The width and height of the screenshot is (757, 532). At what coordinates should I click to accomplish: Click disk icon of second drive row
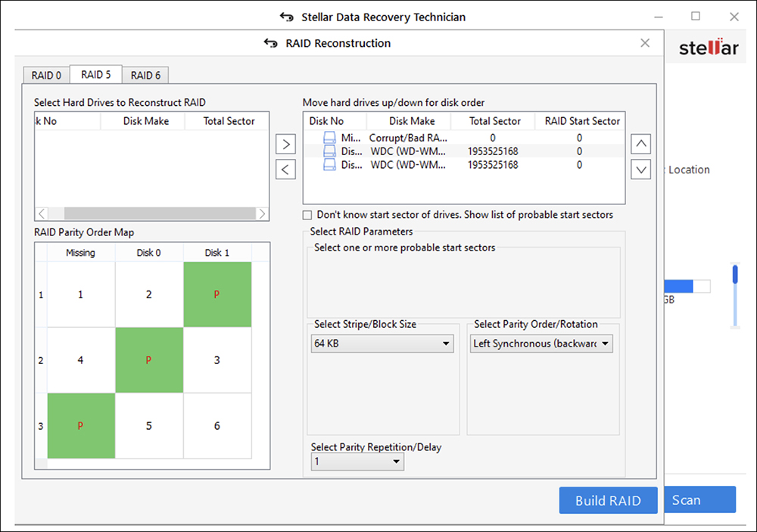pyautogui.click(x=329, y=151)
